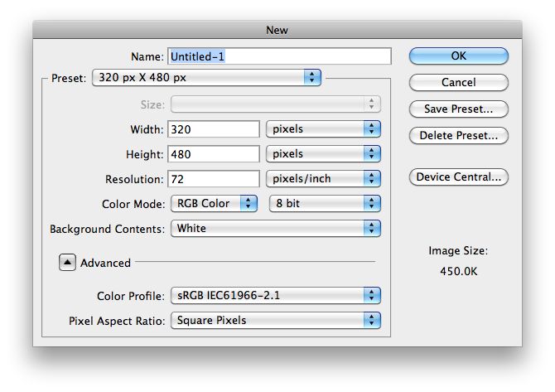Image resolution: width=555 pixels, height=392 pixels.
Task: Open the Background Contents dropdown
Action: pos(275,228)
